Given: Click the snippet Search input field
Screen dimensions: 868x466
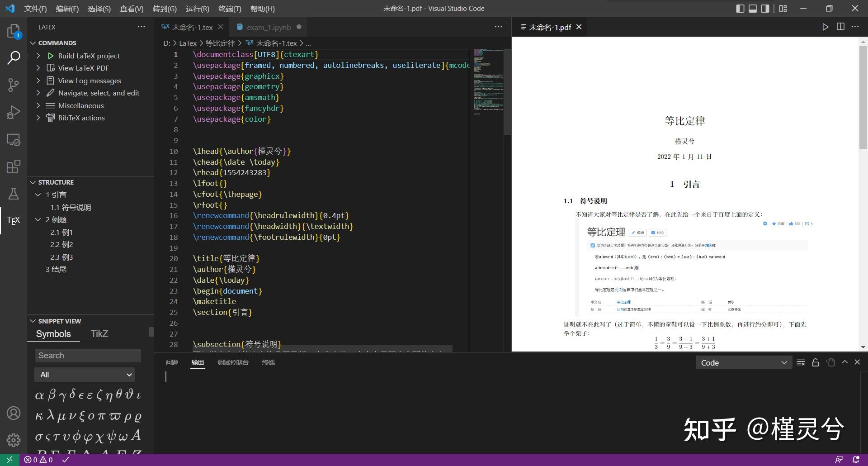Looking at the screenshot, I should 88,356.
